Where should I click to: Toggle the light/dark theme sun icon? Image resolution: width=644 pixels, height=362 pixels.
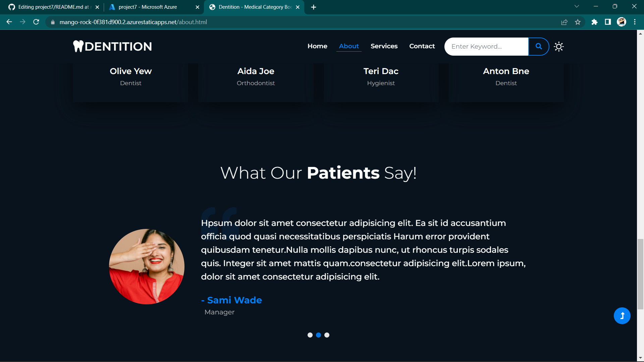tap(559, 47)
